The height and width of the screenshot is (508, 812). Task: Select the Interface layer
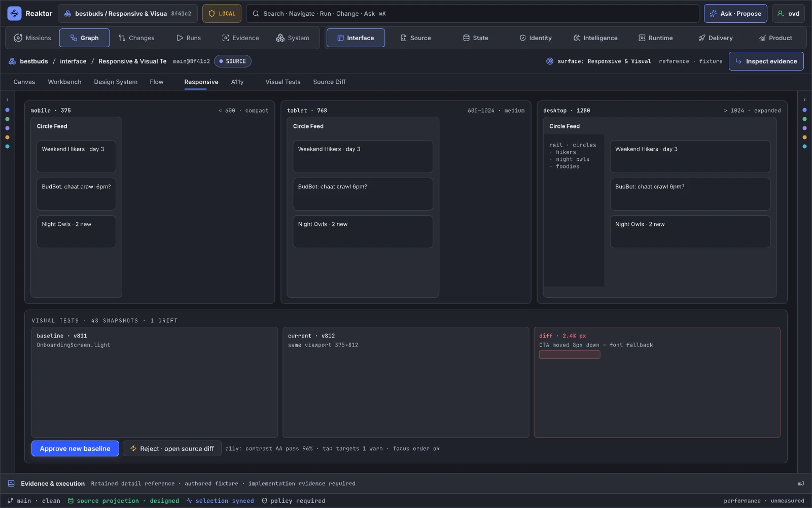tap(356, 38)
